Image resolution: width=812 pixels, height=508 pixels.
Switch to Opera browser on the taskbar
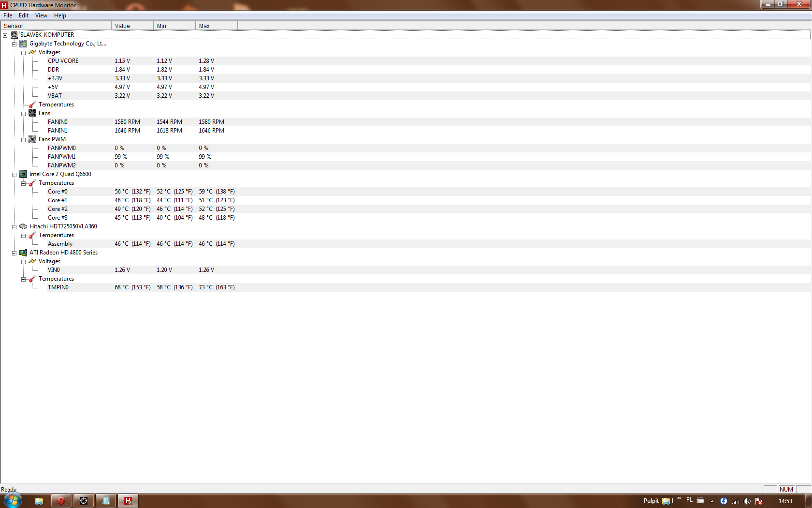(x=61, y=501)
